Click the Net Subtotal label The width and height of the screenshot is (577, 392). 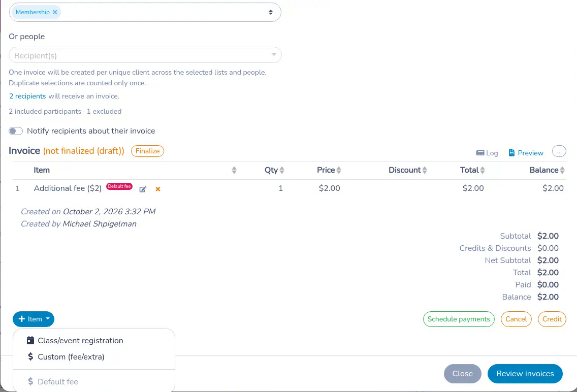coord(508,260)
